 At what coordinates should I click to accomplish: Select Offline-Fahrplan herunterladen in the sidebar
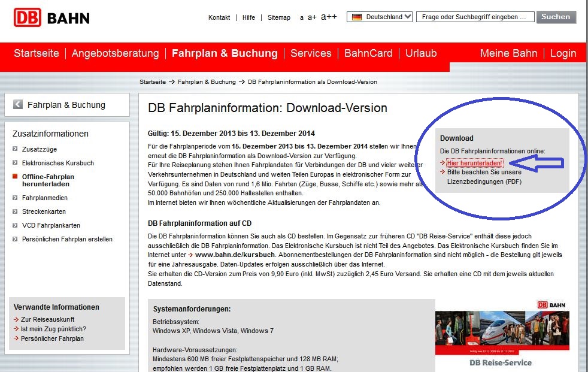(x=48, y=180)
